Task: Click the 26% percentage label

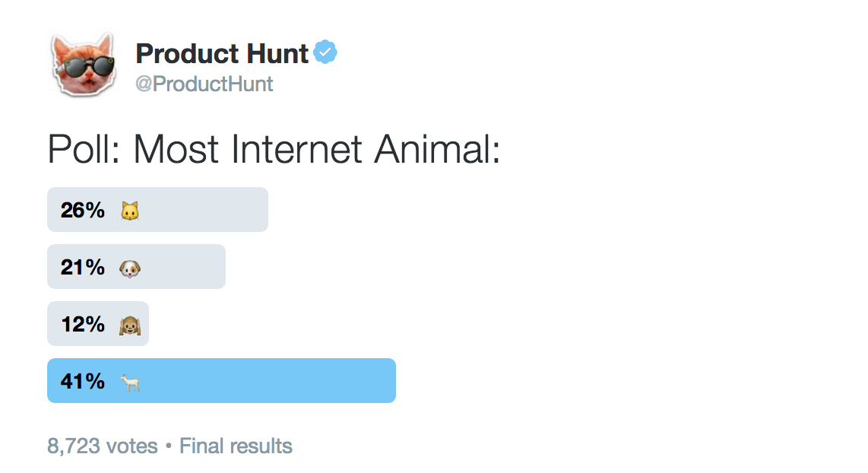Action: point(83,211)
